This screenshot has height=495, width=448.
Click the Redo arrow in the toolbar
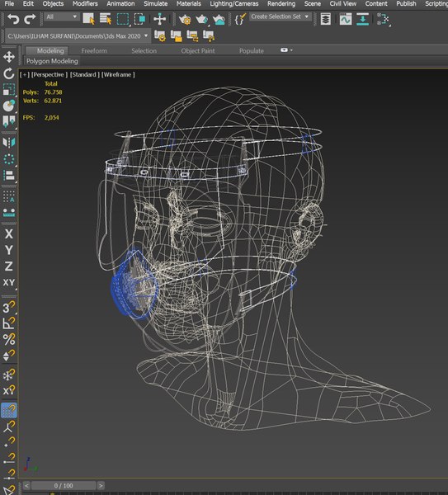point(30,19)
